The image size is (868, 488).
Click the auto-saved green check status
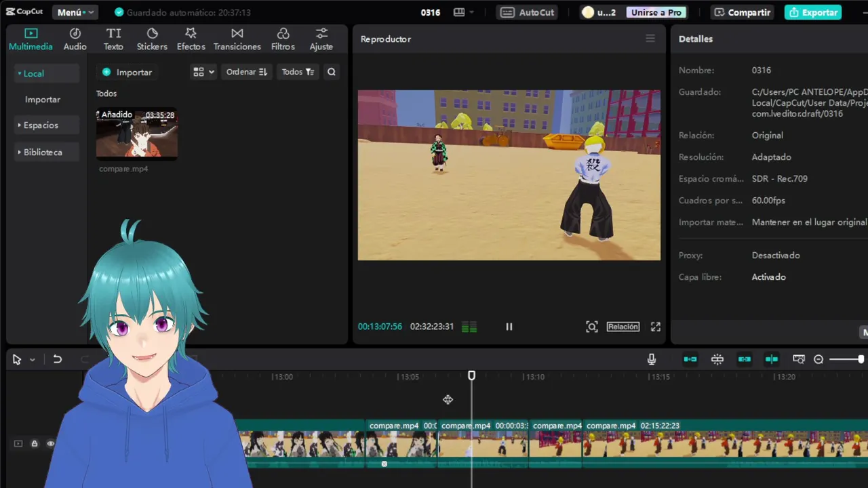(182, 12)
